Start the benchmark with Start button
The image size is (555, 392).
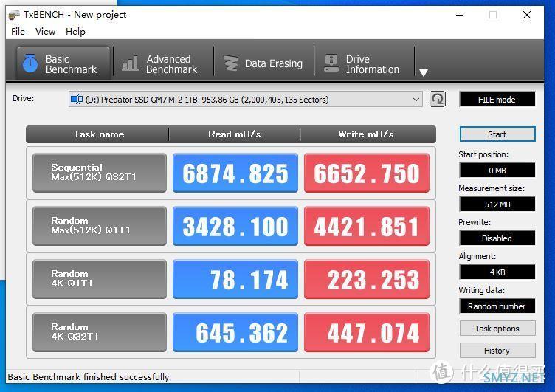coord(497,134)
